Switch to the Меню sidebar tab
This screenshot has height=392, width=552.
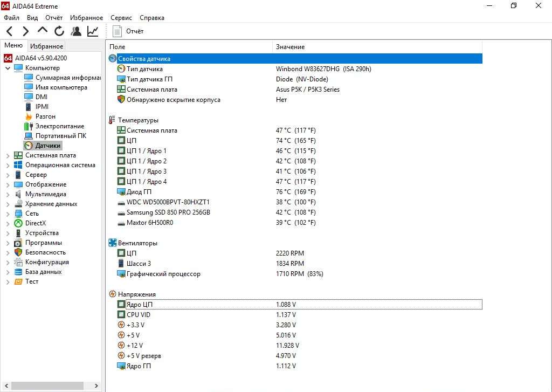click(x=13, y=45)
